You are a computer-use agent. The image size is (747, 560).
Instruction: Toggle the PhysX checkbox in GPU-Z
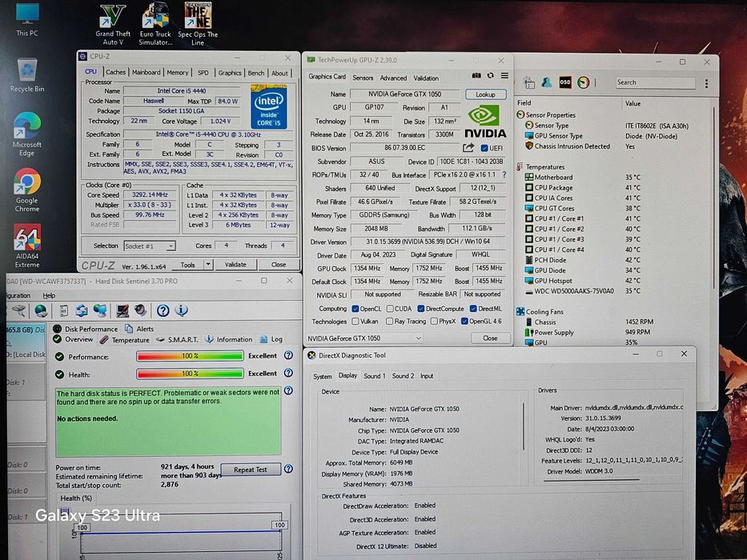433,322
